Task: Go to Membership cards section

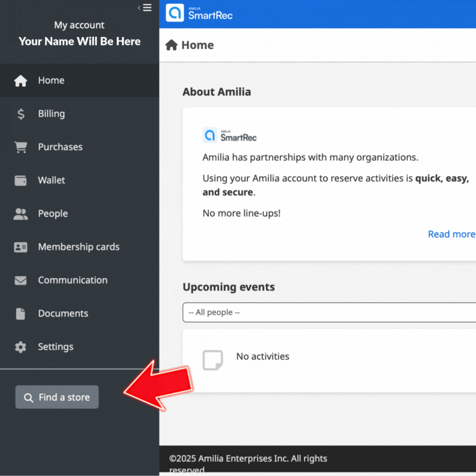Action: (79, 247)
